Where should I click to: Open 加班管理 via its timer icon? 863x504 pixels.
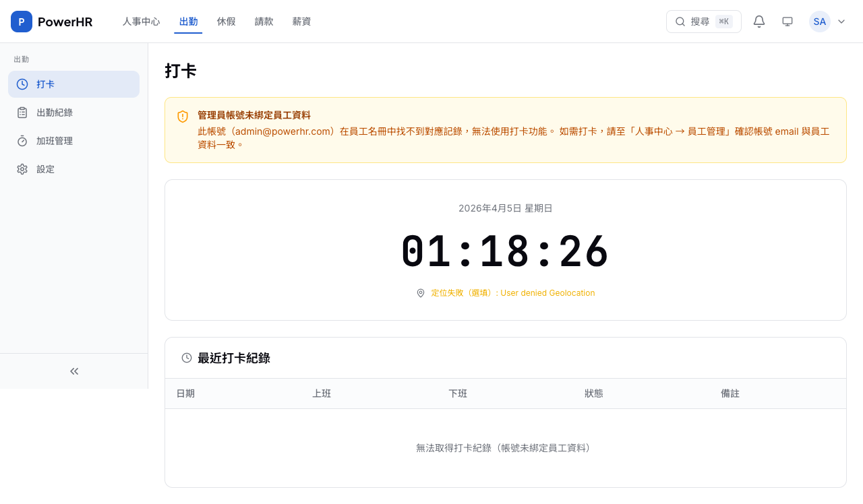[22, 140]
